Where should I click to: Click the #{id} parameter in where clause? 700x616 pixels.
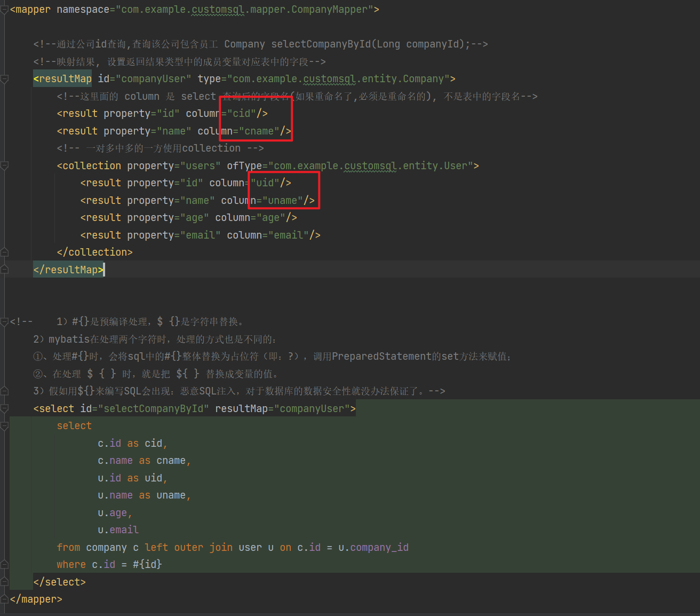tap(148, 565)
